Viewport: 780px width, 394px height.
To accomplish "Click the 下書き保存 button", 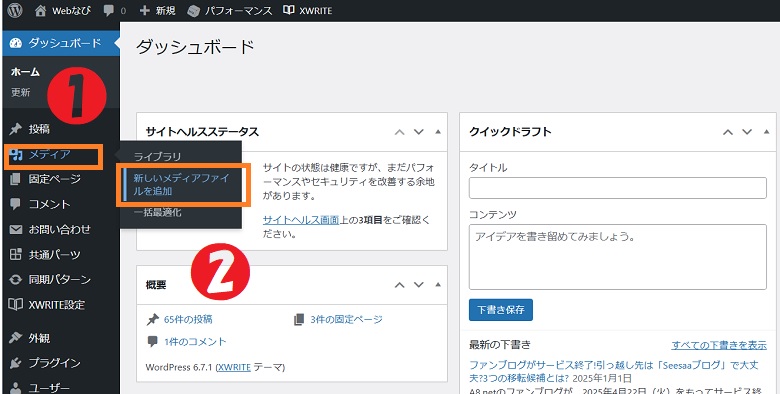I will (x=500, y=309).
